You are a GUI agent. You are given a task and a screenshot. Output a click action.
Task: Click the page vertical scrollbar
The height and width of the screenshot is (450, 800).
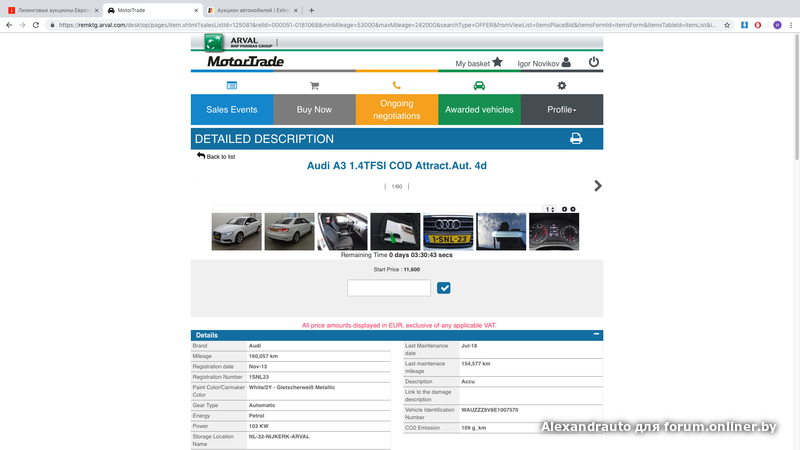796,97
